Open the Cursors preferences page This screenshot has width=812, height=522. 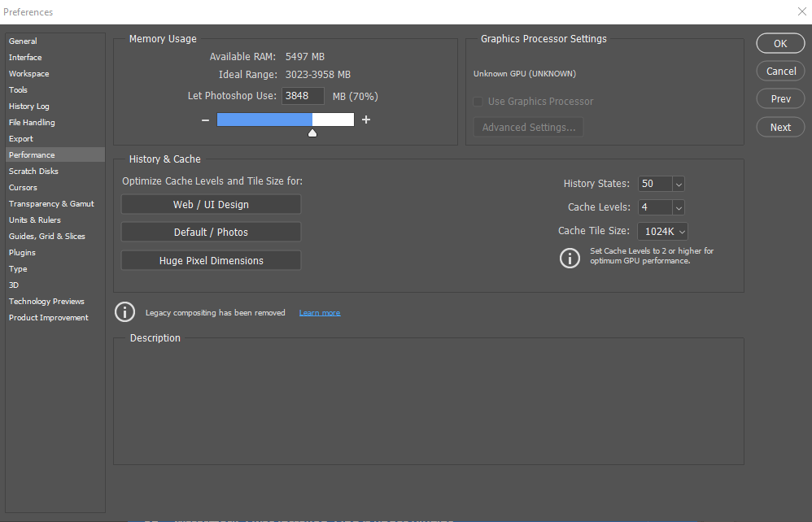(x=23, y=187)
